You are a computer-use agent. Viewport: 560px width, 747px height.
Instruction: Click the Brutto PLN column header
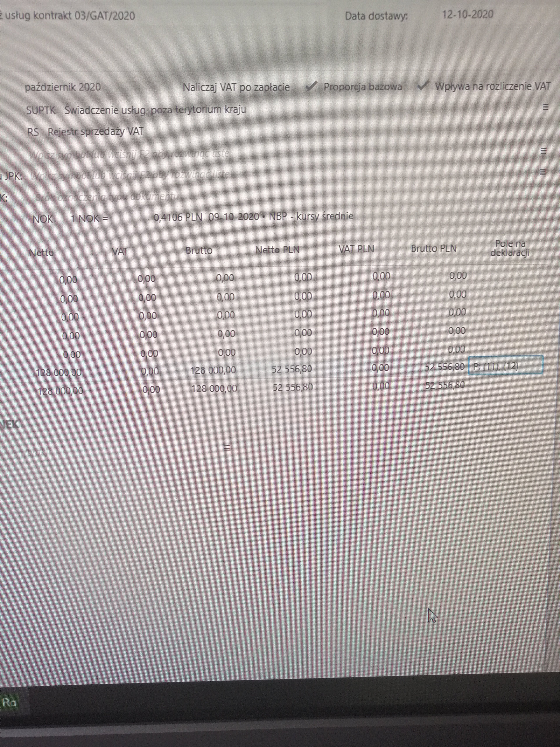pos(433,249)
